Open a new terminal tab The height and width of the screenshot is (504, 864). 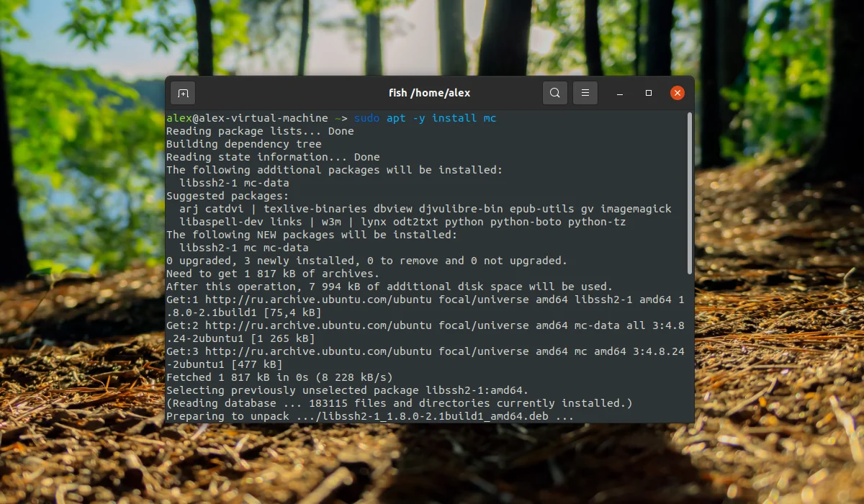(x=183, y=93)
